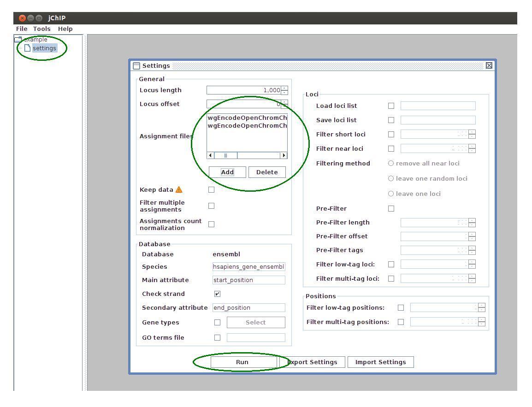The width and height of the screenshot is (532, 407).
Task: Click Add assignment file button
Action: click(227, 172)
